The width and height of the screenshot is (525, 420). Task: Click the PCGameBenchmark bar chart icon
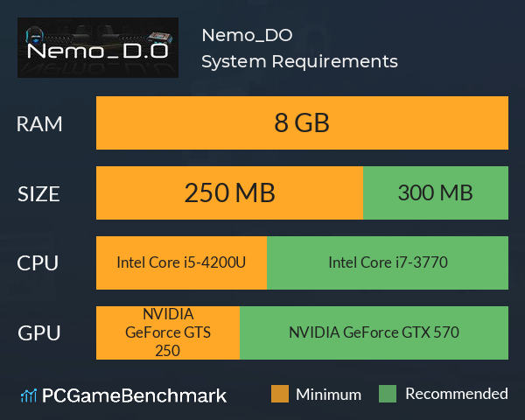[29, 395]
